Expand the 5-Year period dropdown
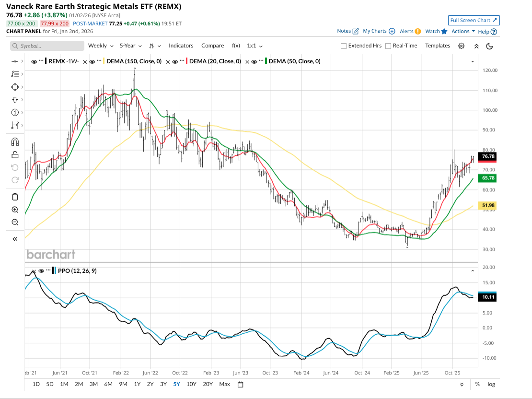Screen dimensions: 532x399 pos(130,46)
